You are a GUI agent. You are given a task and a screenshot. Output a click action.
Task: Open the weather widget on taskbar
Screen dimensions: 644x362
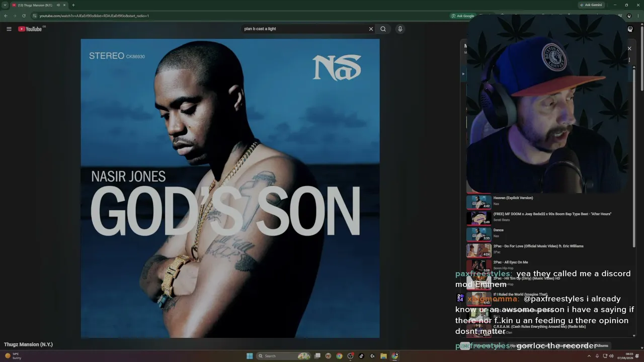[13, 356]
